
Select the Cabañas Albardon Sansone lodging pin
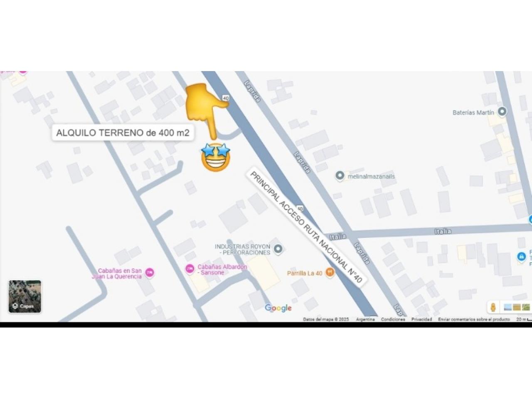click(x=190, y=269)
